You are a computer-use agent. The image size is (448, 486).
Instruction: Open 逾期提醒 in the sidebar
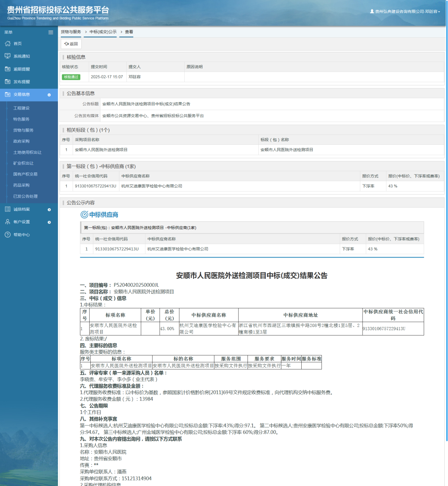[x=22, y=69]
